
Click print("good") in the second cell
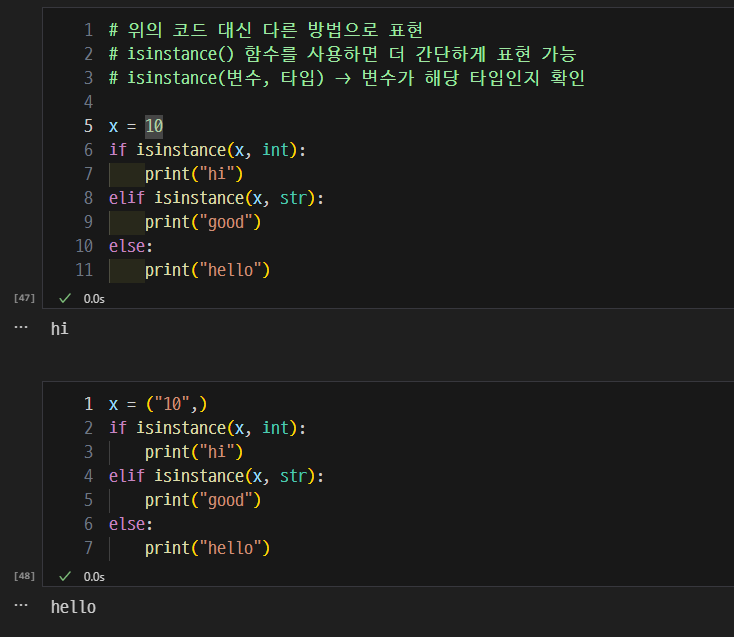pyautogui.click(x=203, y=500)
